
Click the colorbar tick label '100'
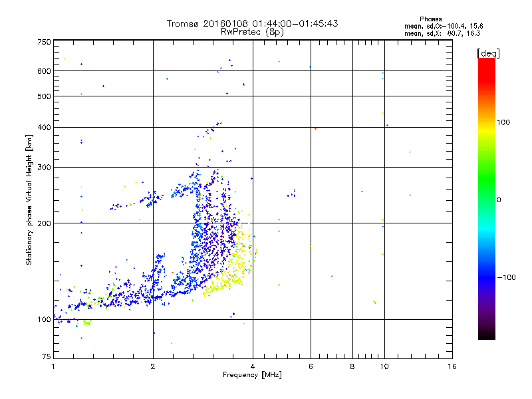tap(503, 122)
